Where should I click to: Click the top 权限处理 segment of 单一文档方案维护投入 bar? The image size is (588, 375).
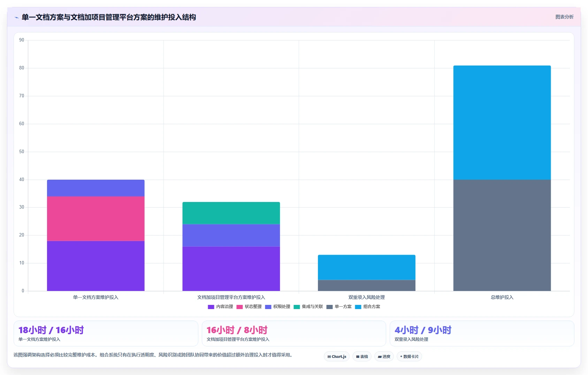pos(96,188)
